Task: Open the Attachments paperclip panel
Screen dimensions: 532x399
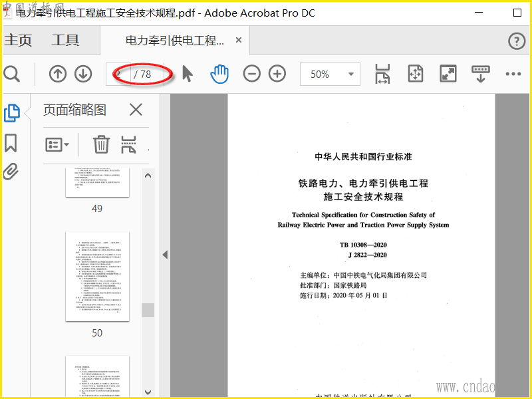Action: (11, 172)
